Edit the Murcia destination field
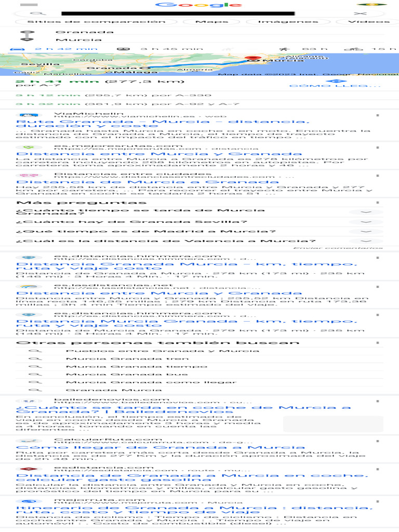The width and height of the screenshot is (399, 532). point(220,39)
